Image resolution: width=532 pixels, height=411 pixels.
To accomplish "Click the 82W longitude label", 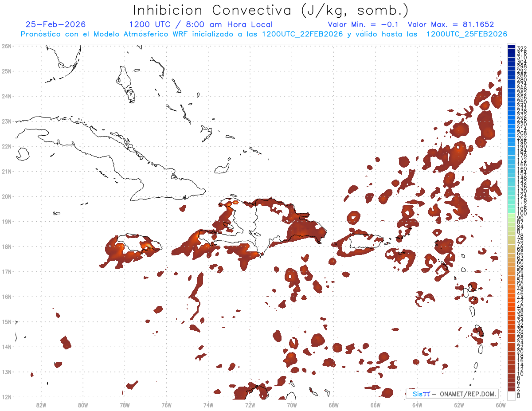I will 41,405.
